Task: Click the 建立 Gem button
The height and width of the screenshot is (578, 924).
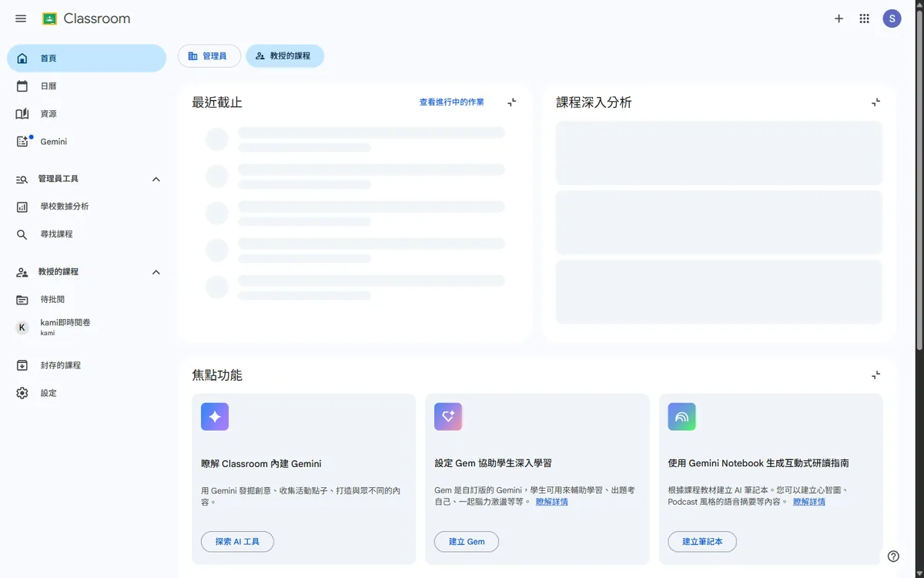Action: point(467,542)
